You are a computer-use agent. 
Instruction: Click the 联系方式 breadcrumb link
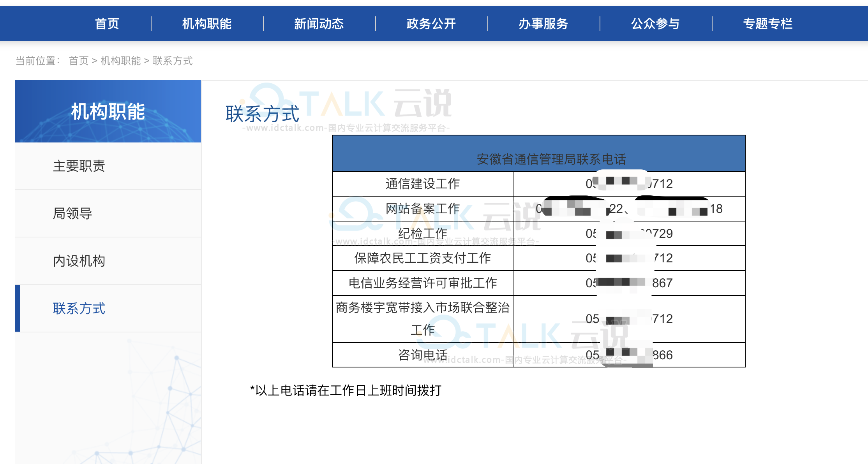(x=173, y=61)
